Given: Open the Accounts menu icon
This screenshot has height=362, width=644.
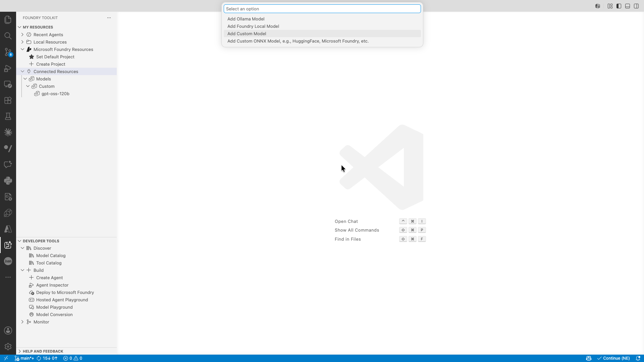Looking at the screenshot, I should (8, 330).
